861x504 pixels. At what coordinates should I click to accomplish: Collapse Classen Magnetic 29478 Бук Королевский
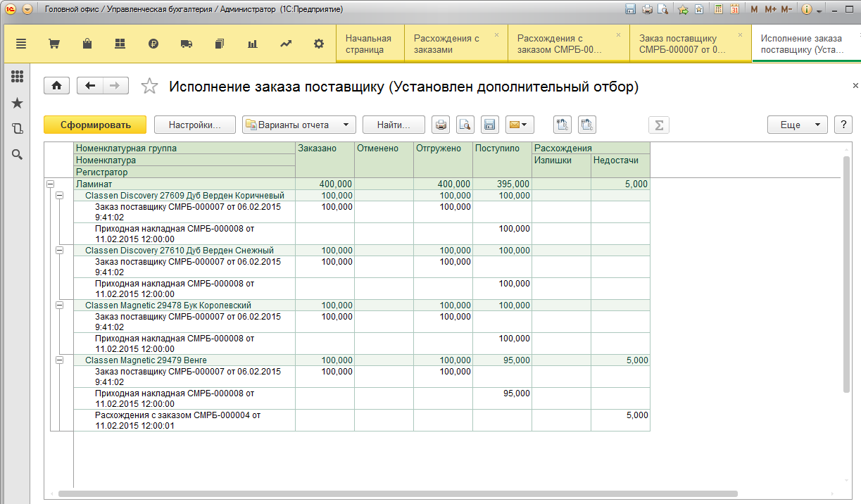pyautogui.click(x=60, y=305)
